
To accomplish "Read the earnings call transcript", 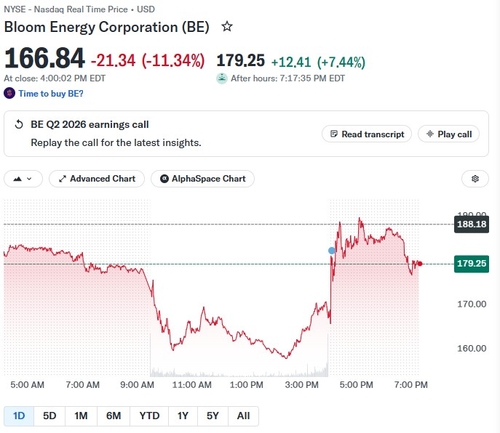I will tap(367, 134).
